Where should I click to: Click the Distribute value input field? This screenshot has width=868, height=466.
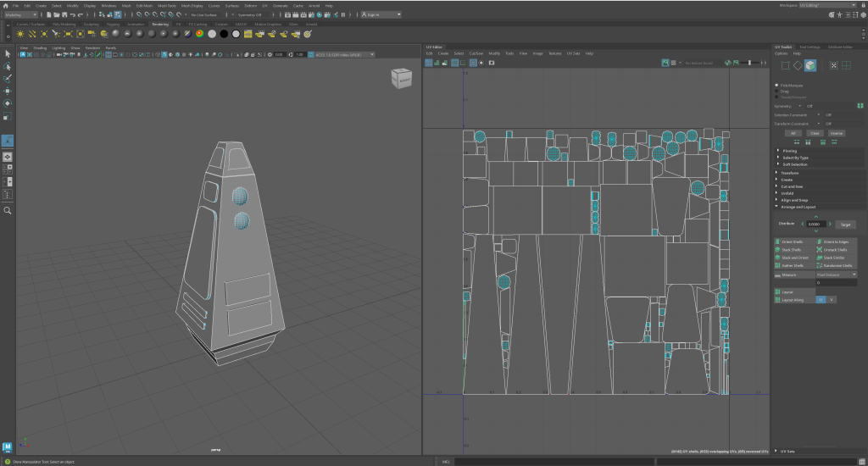coord(816,225)
